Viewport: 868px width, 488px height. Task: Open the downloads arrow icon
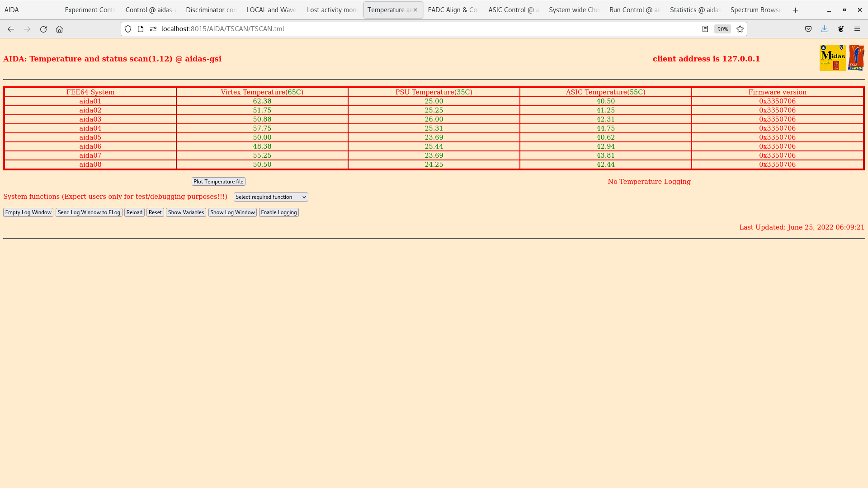824,29
